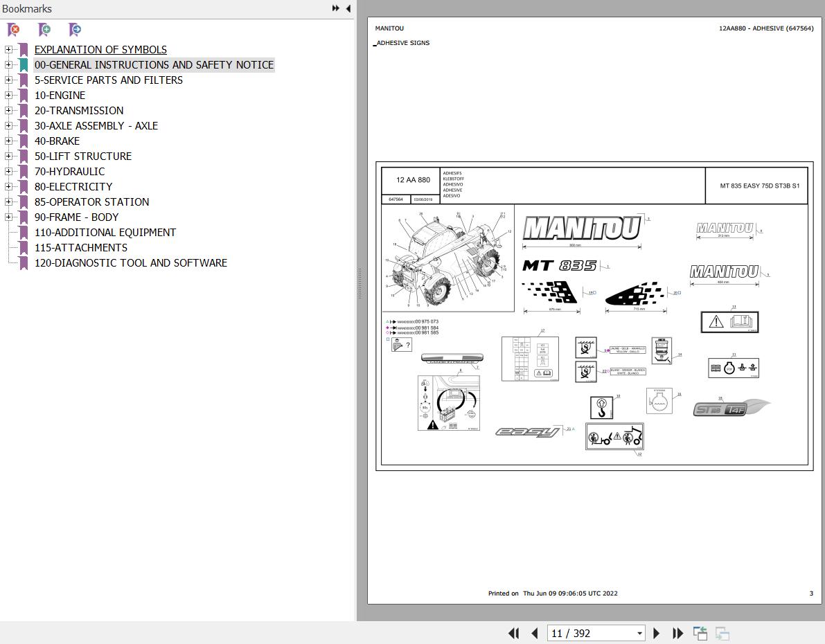Select the 90-FRAME - BODY bookmark
The image size is (825, 644).
pos(77,217)
